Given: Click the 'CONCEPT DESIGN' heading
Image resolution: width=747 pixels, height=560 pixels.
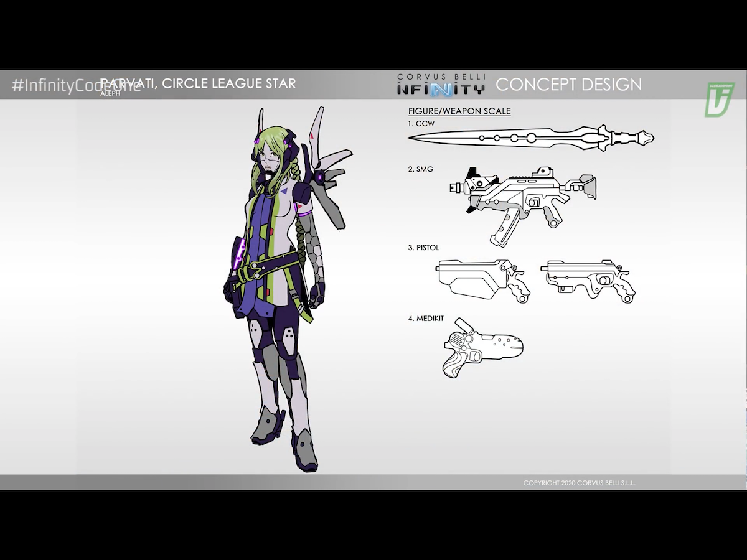Looking at the screenshot, I should tap(568, 84).
